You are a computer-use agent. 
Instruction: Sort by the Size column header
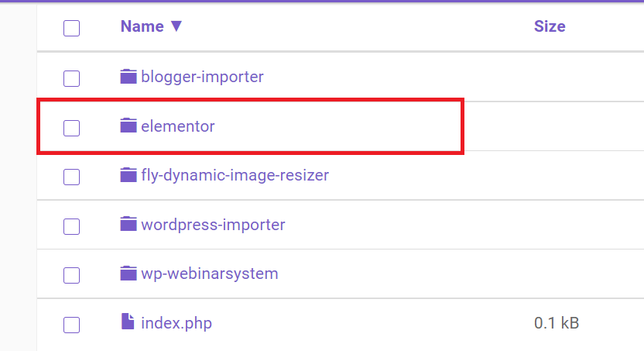pos(550,26)
